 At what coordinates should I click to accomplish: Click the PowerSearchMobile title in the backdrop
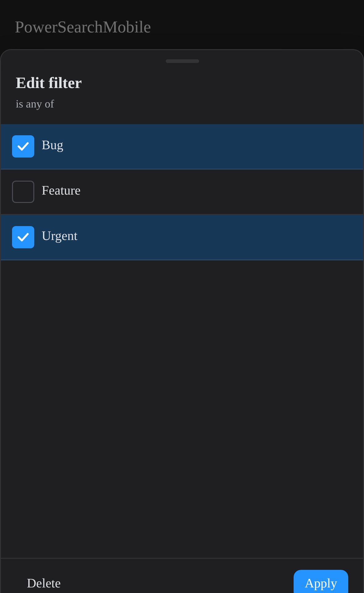[83, 27]
